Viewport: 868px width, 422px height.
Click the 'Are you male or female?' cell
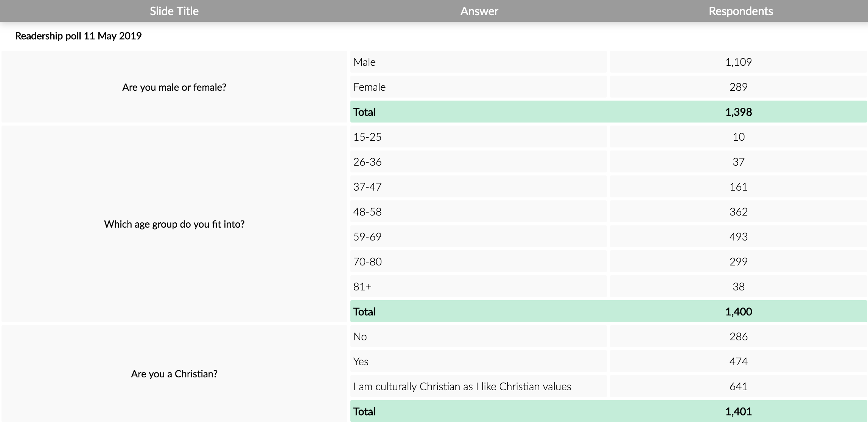[x=174, y=87]
